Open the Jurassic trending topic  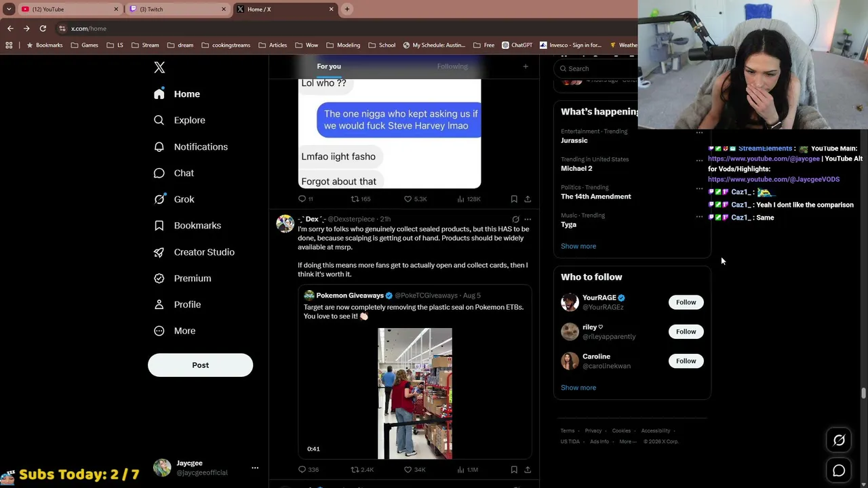[x=574, y=140]
